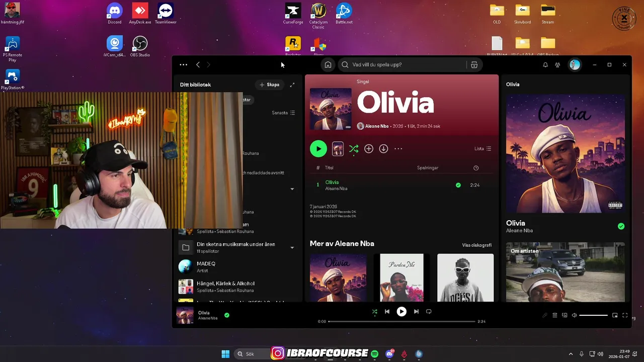Open the 'Om artisten' card

click(566, 272)
